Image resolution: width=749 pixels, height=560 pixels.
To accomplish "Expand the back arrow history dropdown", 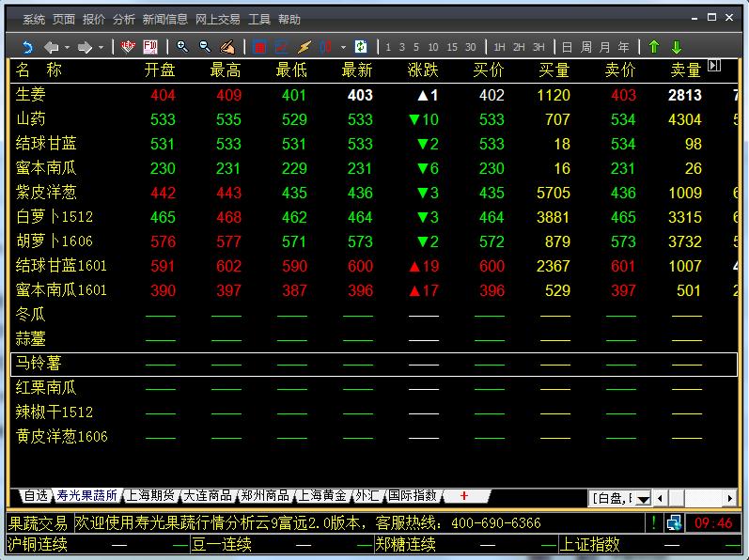I will point(67,47).
